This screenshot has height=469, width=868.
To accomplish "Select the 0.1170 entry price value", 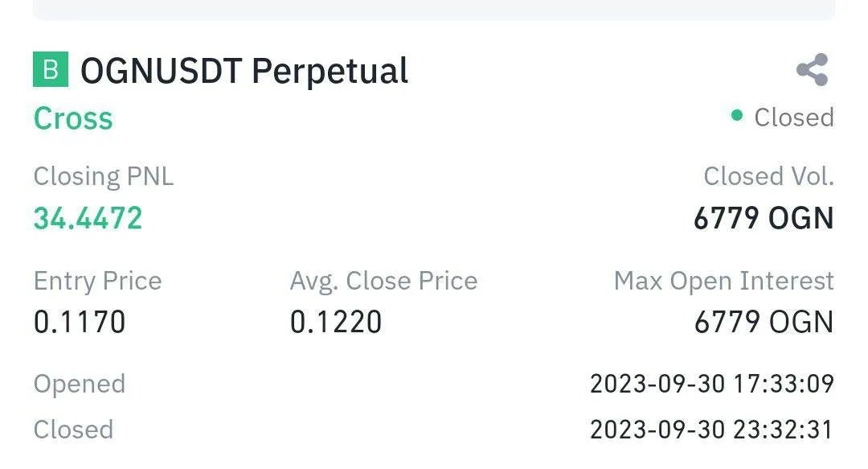I will pos(80,323).
